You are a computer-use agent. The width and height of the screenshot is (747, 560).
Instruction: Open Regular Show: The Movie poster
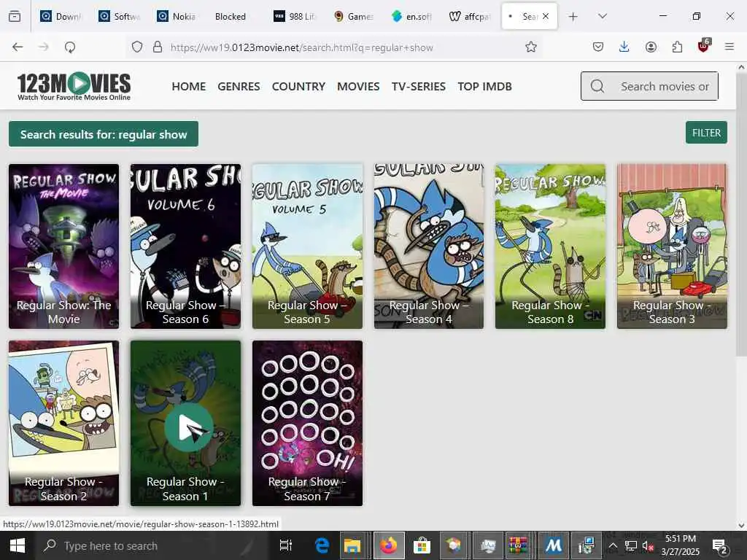pyautogui.click(x=64, y=246)
